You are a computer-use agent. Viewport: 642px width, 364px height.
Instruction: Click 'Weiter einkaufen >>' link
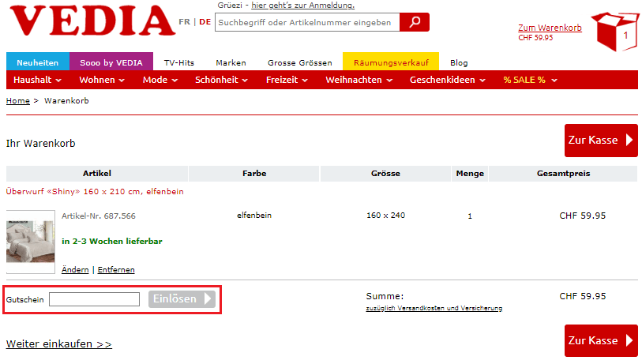pos(59,344)
